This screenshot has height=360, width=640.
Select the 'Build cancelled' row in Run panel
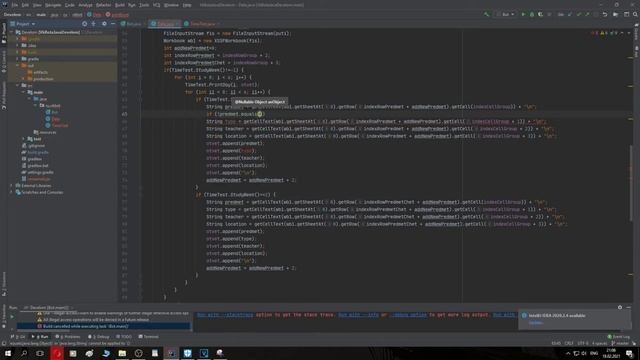click(103, 326)
